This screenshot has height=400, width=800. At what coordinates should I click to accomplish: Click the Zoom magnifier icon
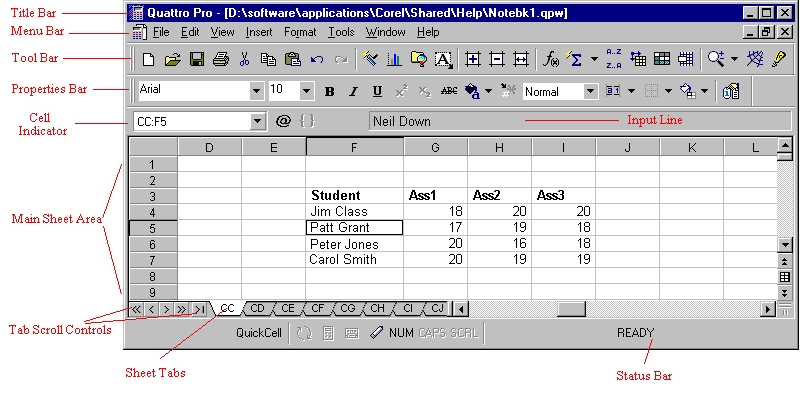point(716,60)
